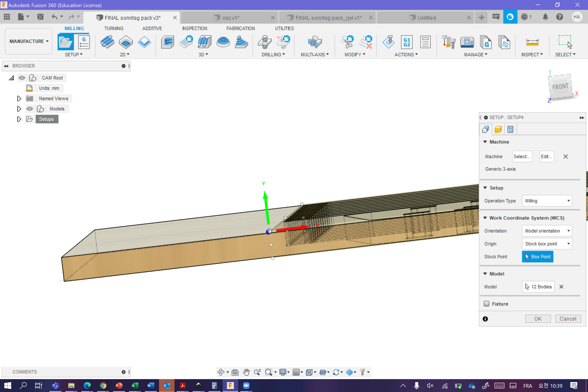The height and width of the screenshot is (392, 588).
Task: Open the nez v1 document tab
Action: click(231, 18)
